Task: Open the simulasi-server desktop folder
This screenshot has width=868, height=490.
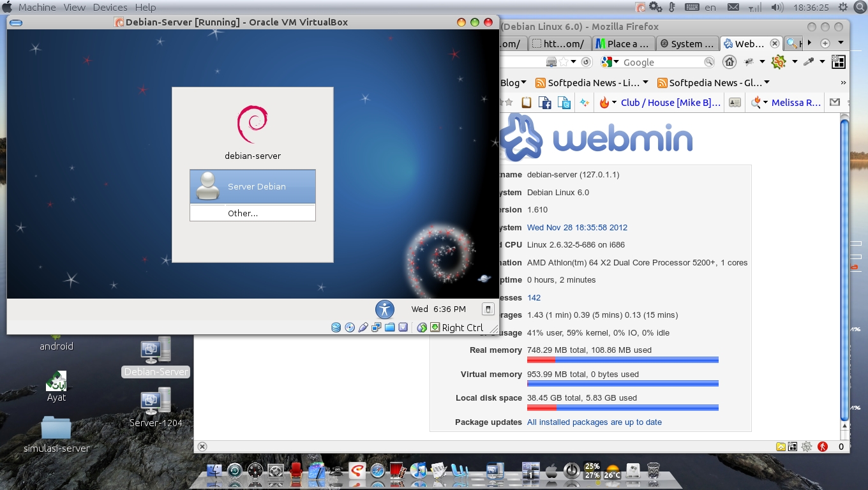Action: [x=56, y=434]
